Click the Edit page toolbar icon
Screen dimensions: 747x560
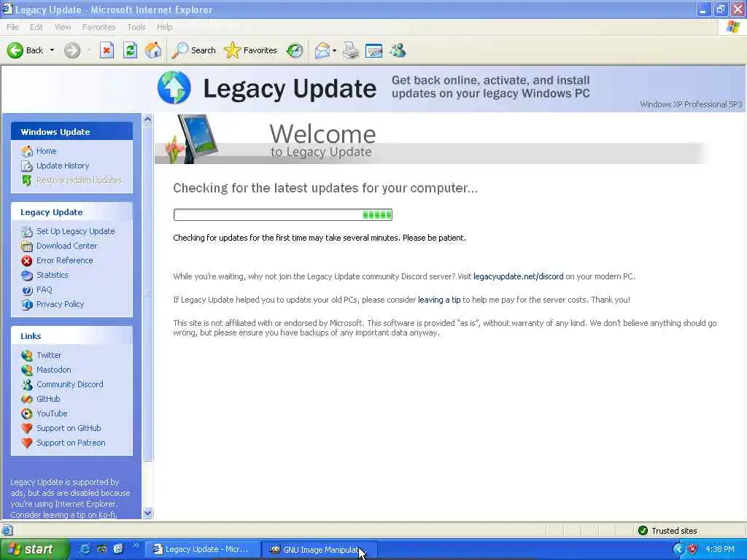tap(374, 50)
